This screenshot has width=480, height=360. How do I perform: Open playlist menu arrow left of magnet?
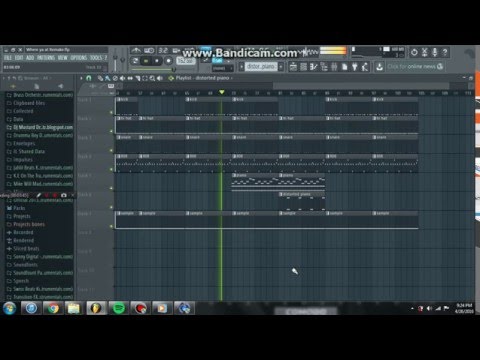(x=81, y=78)
